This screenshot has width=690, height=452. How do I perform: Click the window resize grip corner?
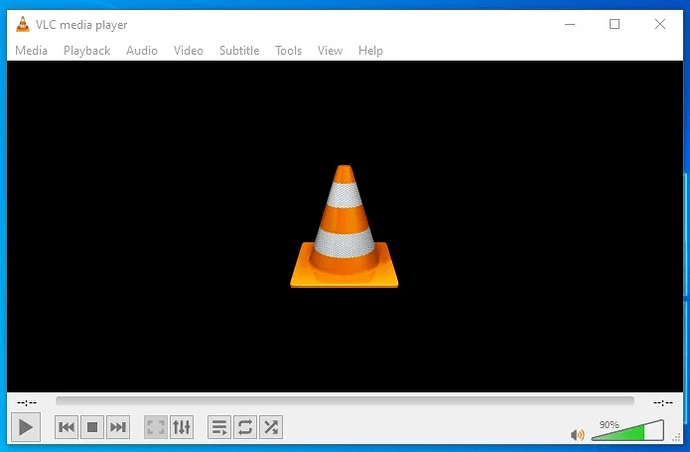tap(677, 437)
